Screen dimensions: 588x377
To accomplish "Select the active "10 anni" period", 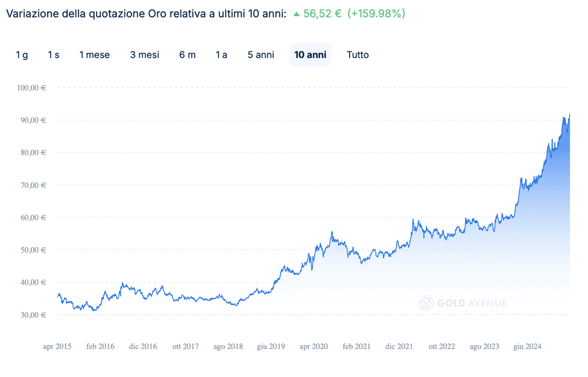I will 311,55.
